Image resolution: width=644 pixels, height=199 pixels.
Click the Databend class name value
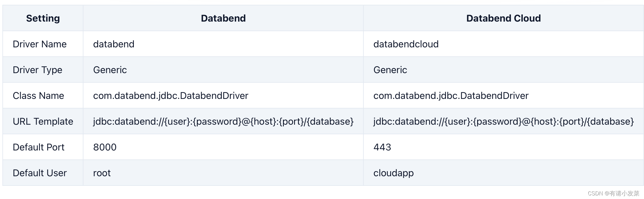(x=170, y=96)
